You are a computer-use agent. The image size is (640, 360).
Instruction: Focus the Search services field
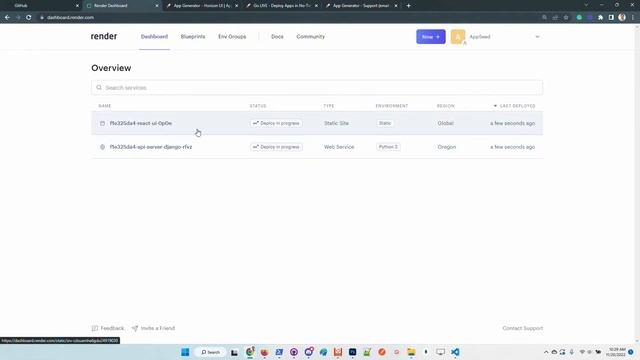tap(317, 87)
